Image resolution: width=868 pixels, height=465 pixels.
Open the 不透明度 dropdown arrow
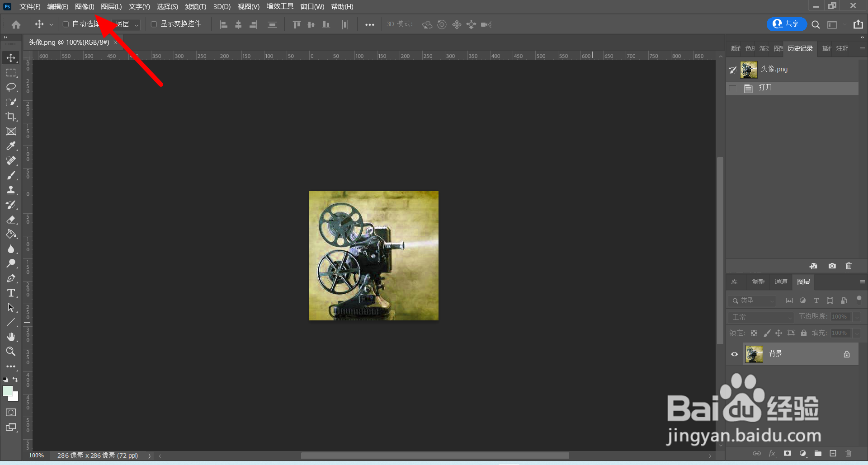(x=857, y=317)
